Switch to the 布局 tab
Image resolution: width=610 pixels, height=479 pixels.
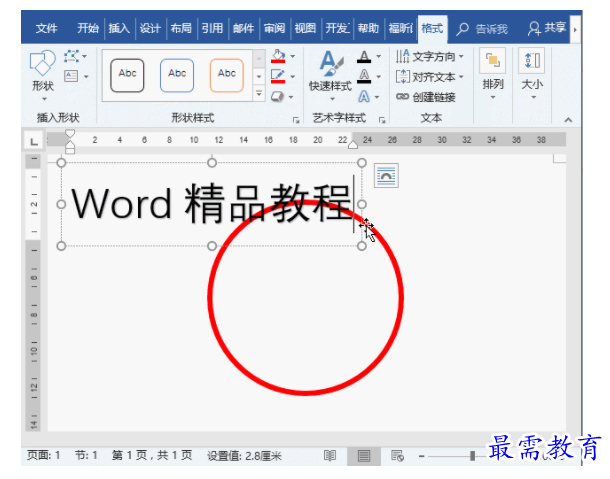point(181,29)
